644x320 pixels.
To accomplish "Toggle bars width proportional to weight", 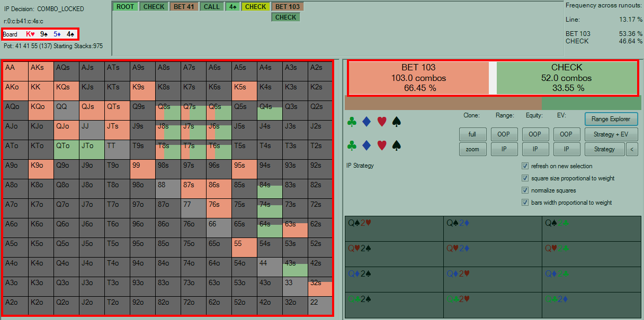I will [x=525, y=203].
